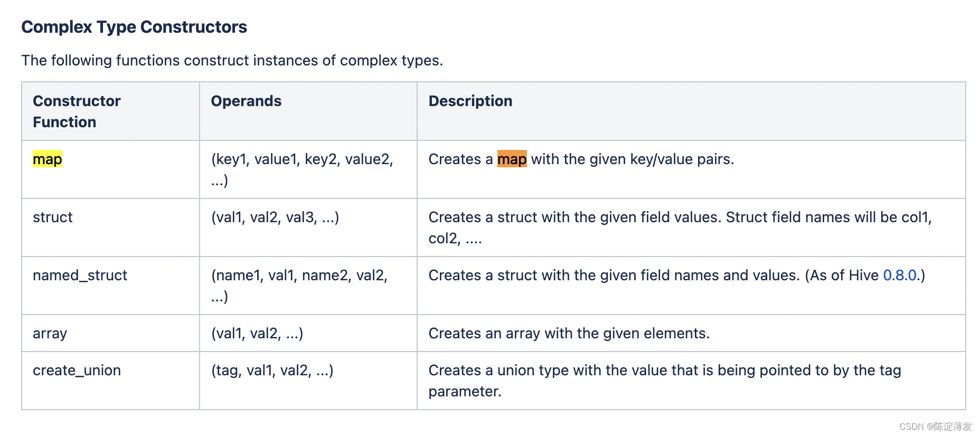Click the "(name1, val1, name2, val2, ...)" operands cell
The height and width of the screenshot is (436, 980).
click(x=308, y=286)
